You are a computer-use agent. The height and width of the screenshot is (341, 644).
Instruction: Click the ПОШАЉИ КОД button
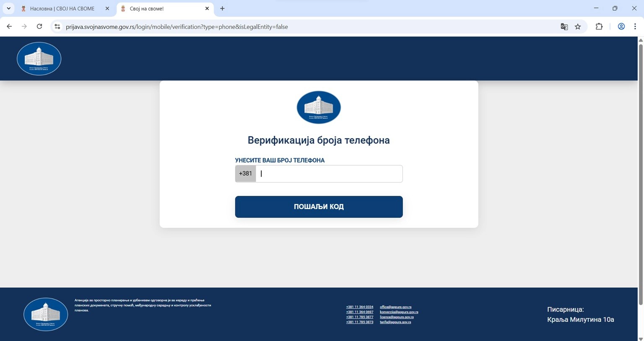[319, 207]
